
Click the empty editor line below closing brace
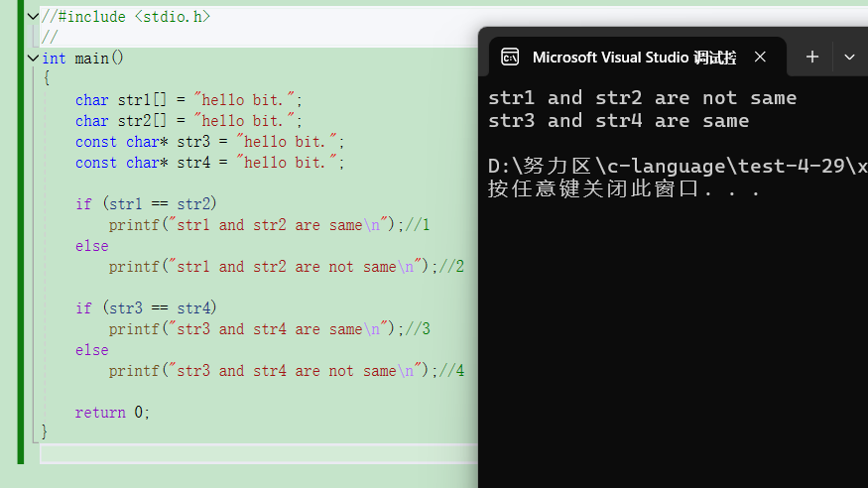coord(259,453)
